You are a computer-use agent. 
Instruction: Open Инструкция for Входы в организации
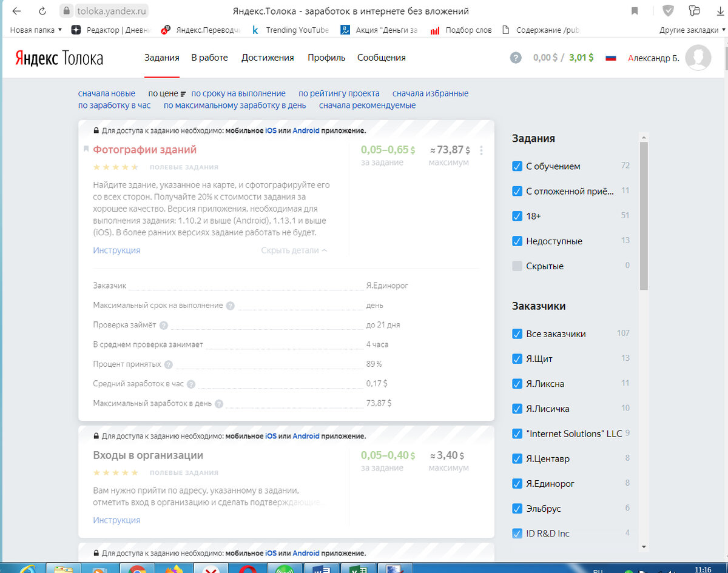point(116,520)
